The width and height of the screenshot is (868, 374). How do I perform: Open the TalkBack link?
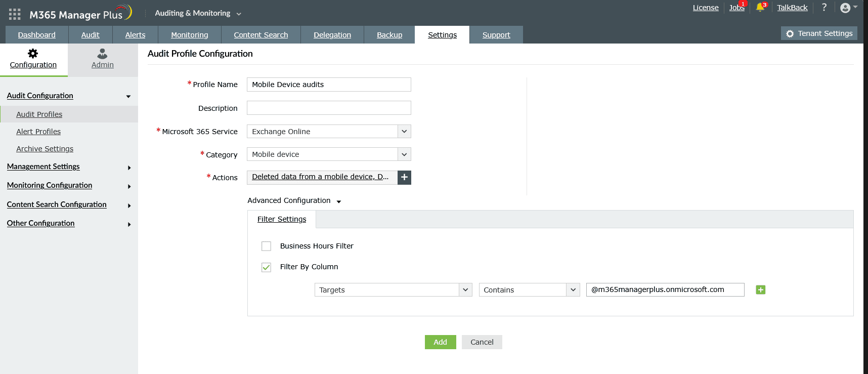pos(792,8)
